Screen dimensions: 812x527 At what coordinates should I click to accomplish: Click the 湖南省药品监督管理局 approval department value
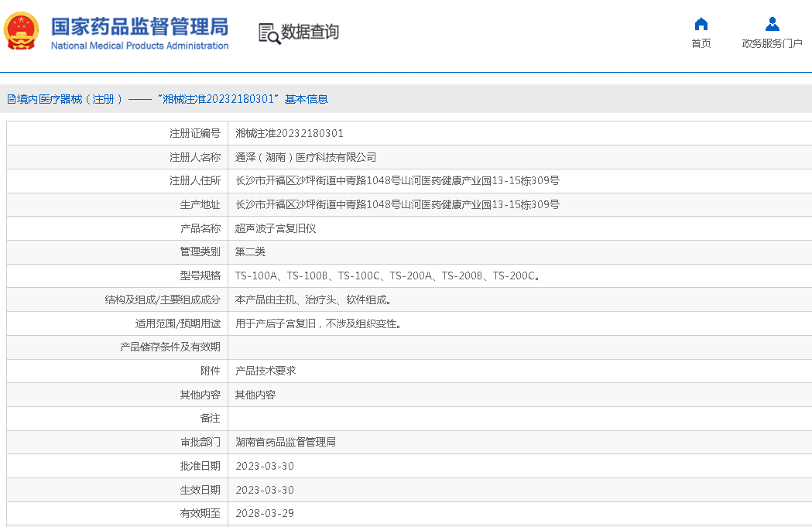(x=286, y=442)
